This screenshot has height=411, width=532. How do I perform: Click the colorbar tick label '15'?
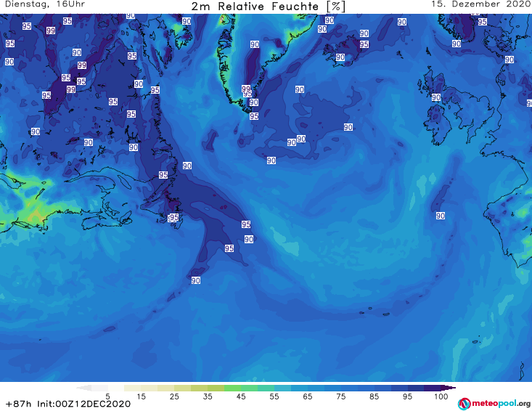pyautogui.click(x=141, y=396)
